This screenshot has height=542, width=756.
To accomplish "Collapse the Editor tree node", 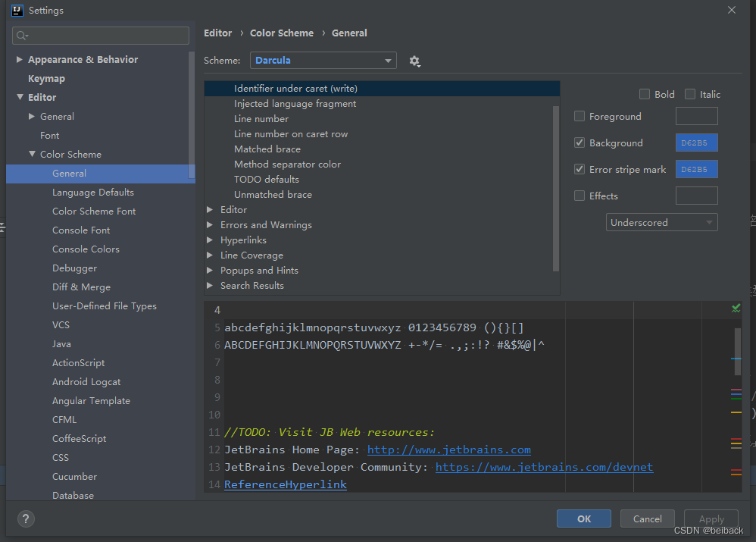I will click(20, 97).
